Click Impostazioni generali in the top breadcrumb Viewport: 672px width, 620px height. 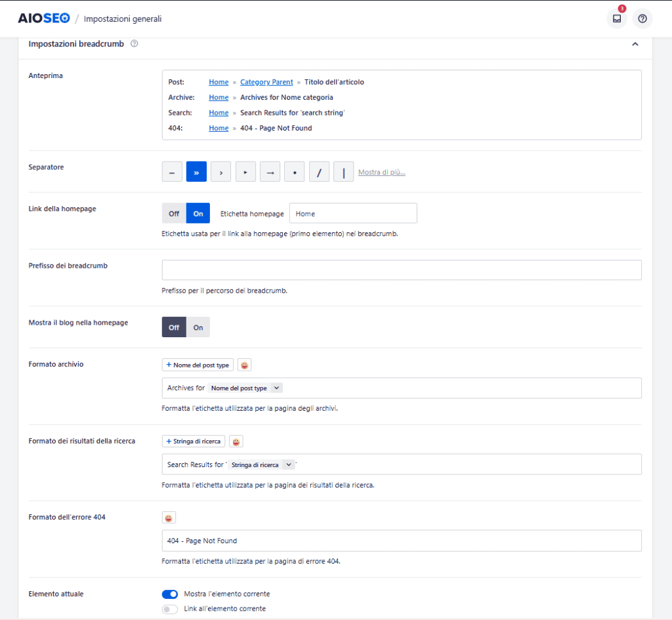click(x=122, y=18)
